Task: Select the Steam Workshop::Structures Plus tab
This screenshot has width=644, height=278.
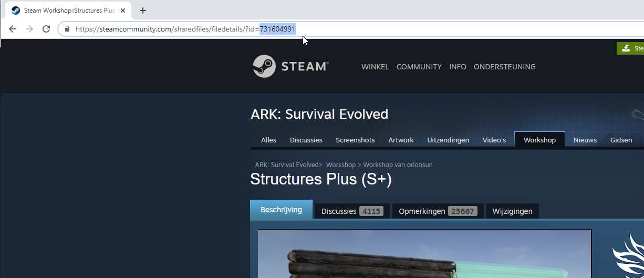Action: [x=69, y=11]
